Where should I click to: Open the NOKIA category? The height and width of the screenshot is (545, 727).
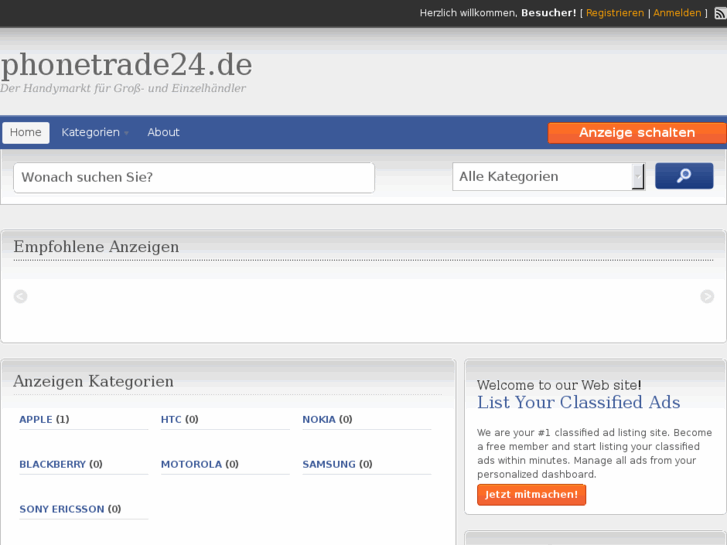(x=319, y=419)
